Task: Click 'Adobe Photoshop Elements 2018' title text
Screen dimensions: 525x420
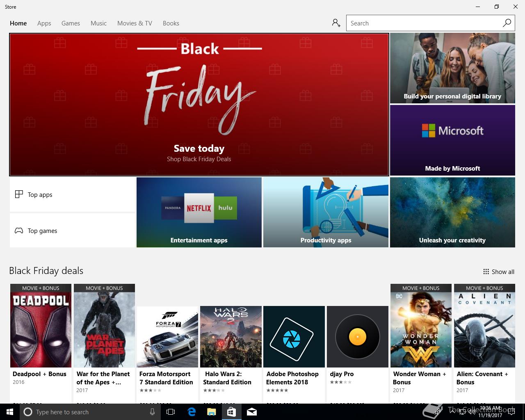Action: [292, 378]
